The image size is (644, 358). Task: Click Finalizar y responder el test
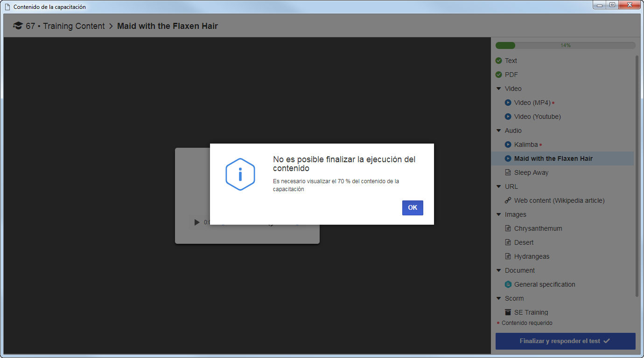565,341
